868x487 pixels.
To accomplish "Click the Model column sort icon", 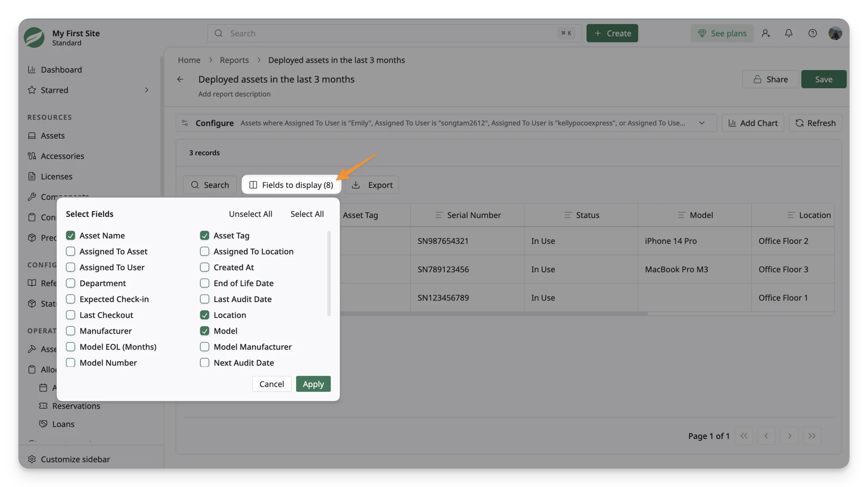I will (681, 215).
